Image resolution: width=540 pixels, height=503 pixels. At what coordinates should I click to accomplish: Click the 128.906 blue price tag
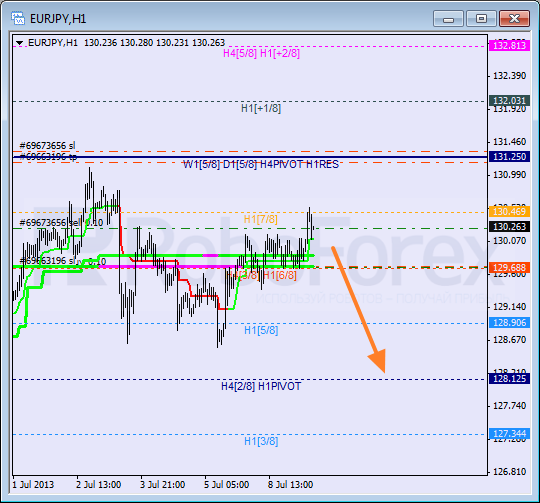pyautogui.click(x=509, y=323)
